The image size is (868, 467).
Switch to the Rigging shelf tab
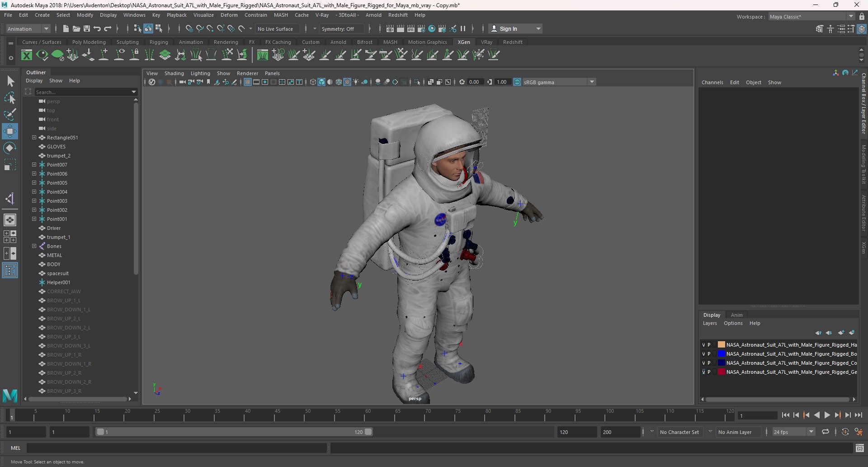point(159,42)
